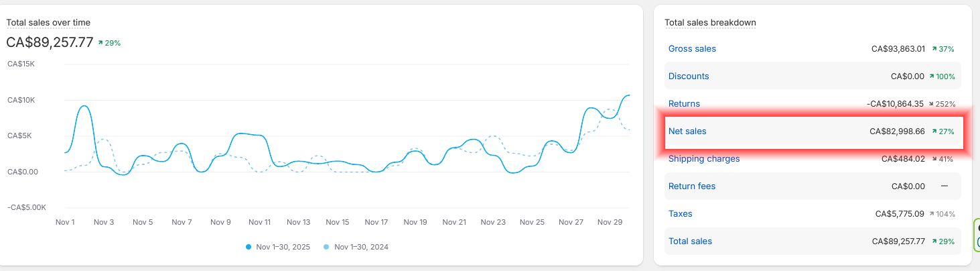The height and width of the screenshot is (271, 980).
Task: Click the down arrow next to Returns 252%
Action: (x=934, y=104)
